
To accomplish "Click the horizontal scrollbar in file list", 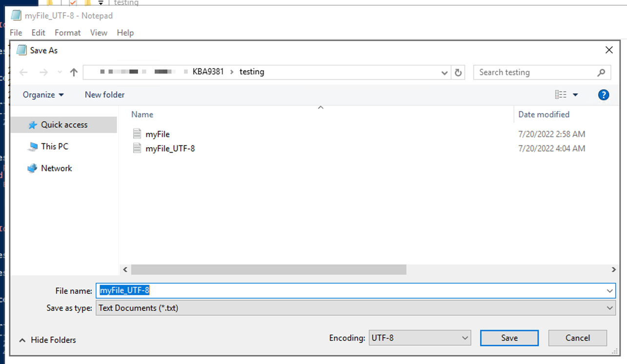I will (268, 269).
